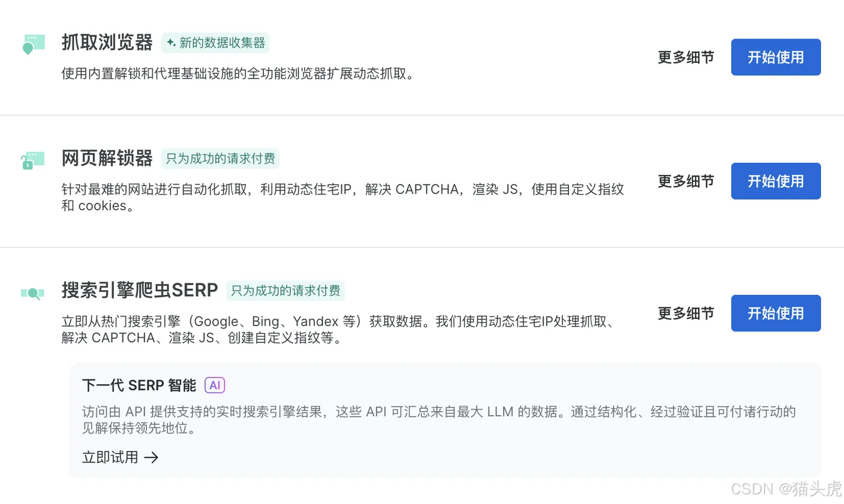
Task: Click 开始使用 for 网页解锁器
Action: point(776,181)
